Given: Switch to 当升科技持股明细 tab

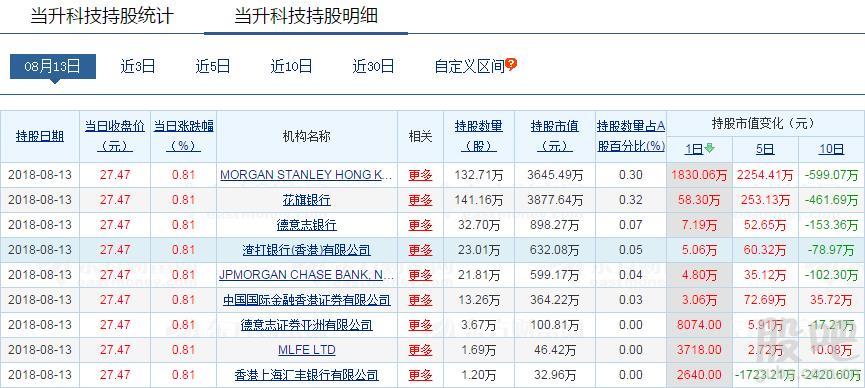Looking at the screenshot, I should (306, 15).
